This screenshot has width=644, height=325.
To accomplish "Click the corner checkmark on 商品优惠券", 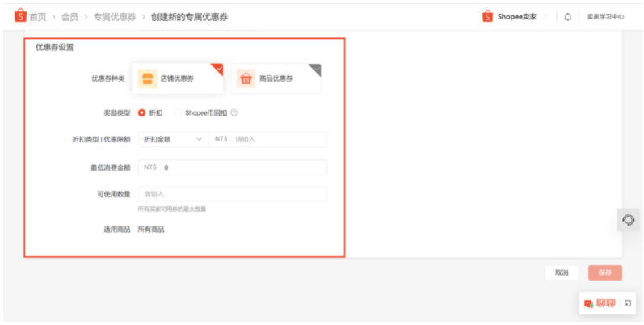I will point(316,69).
